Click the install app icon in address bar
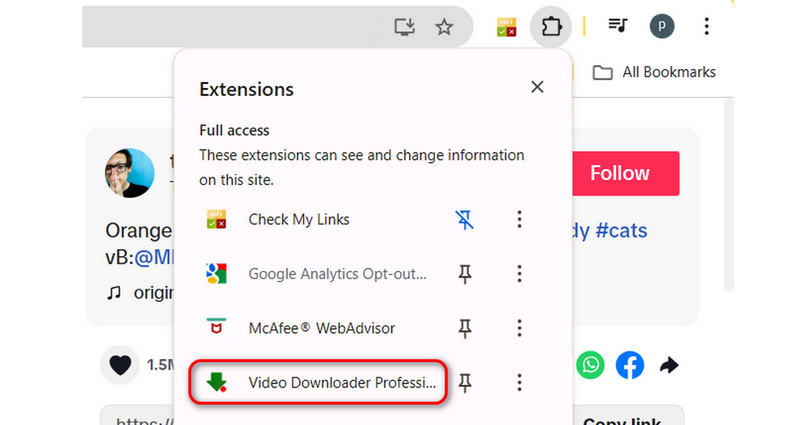The width and height of the screenshot is (800, 425). (x=405, y=27)
